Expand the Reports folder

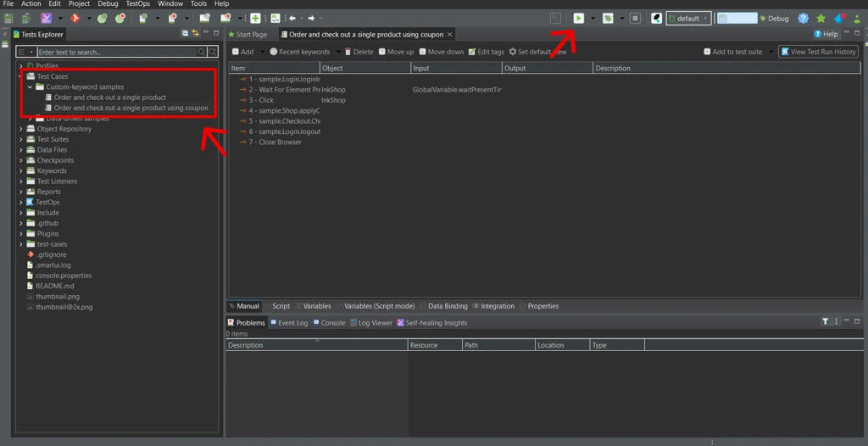(x=21, y=192)
